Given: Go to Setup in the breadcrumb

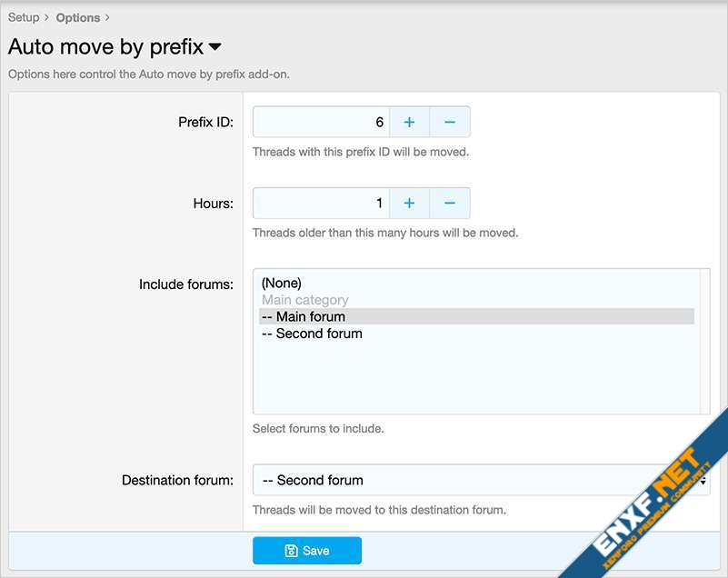Looking at the screenshot, I should click(24, 17).
